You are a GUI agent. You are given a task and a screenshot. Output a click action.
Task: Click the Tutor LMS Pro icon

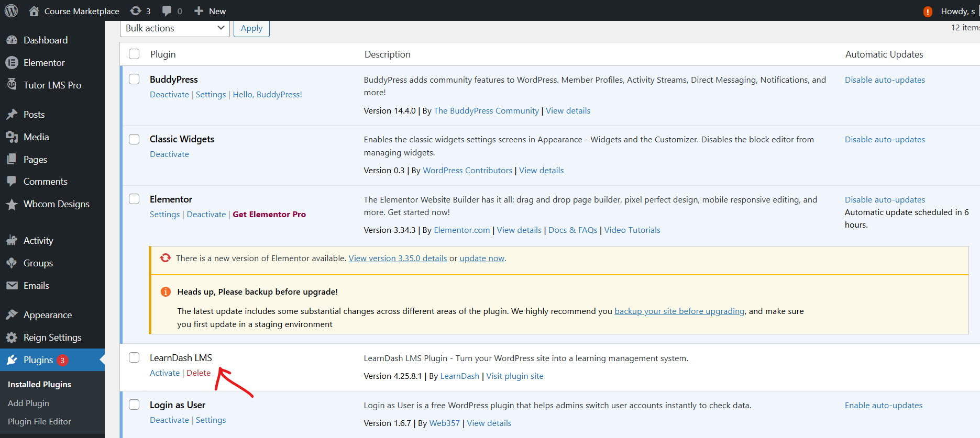(x=12, y=84)
